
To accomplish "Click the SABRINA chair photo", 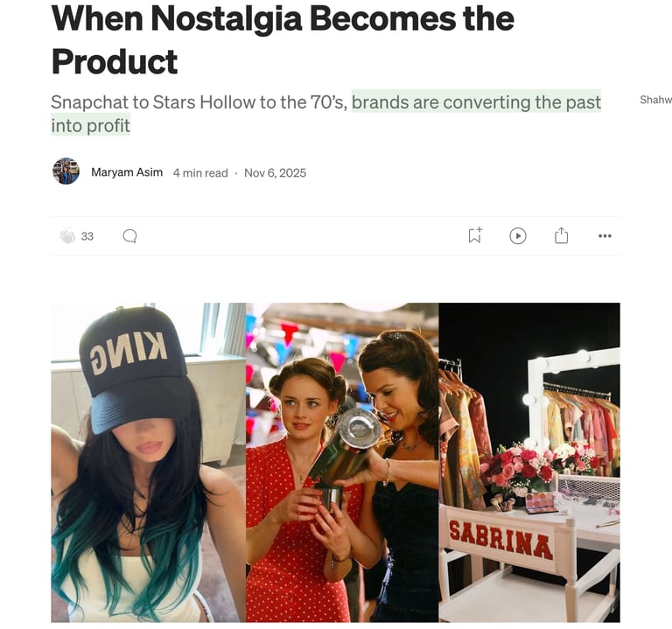I will pos(529,462).
